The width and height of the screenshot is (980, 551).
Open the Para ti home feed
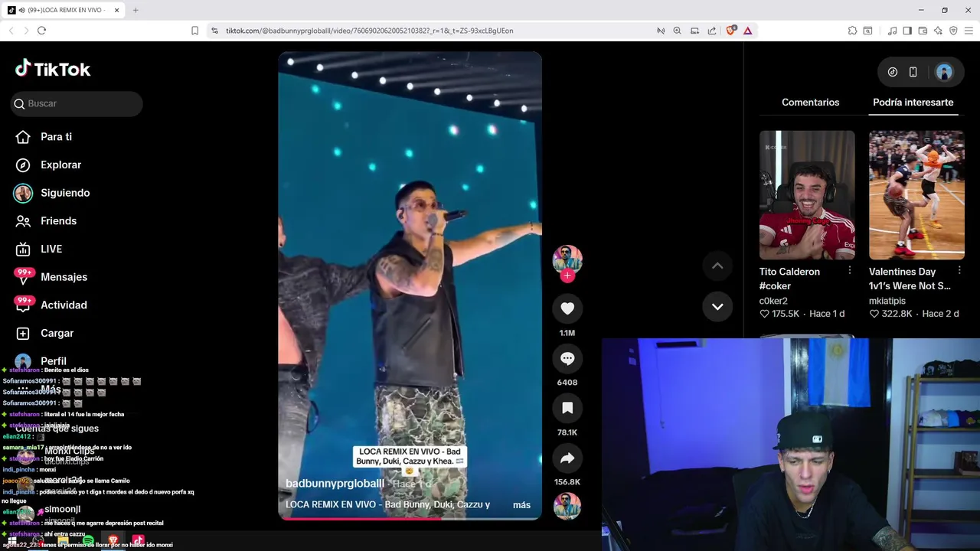(44, 136)
